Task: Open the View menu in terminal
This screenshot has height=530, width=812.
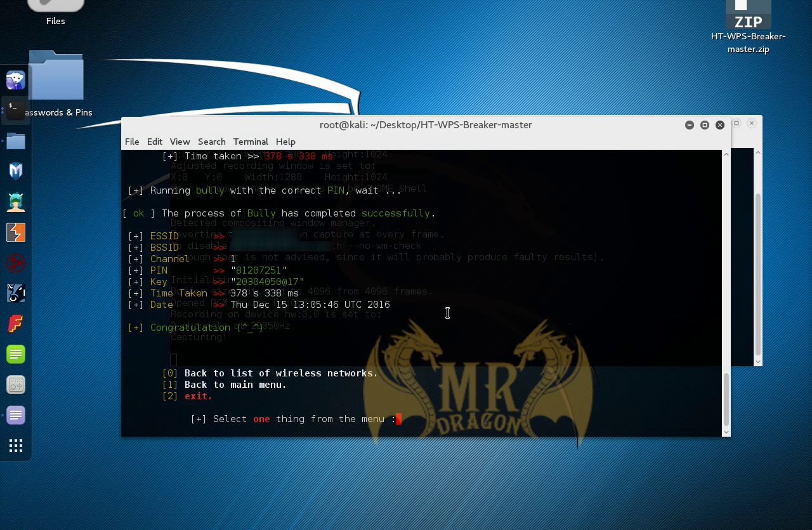Action: coord(180,142)
